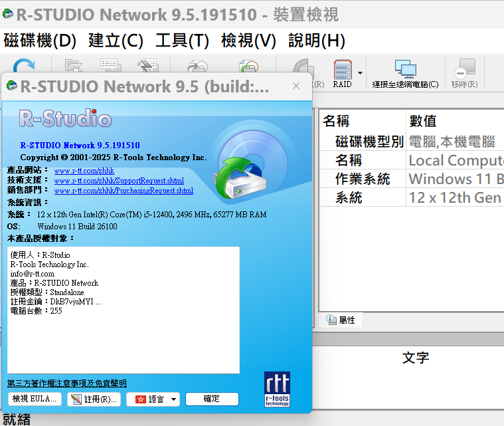504x426 pixels.
Task: Close the About dialog with X
Action: (296, 86)
